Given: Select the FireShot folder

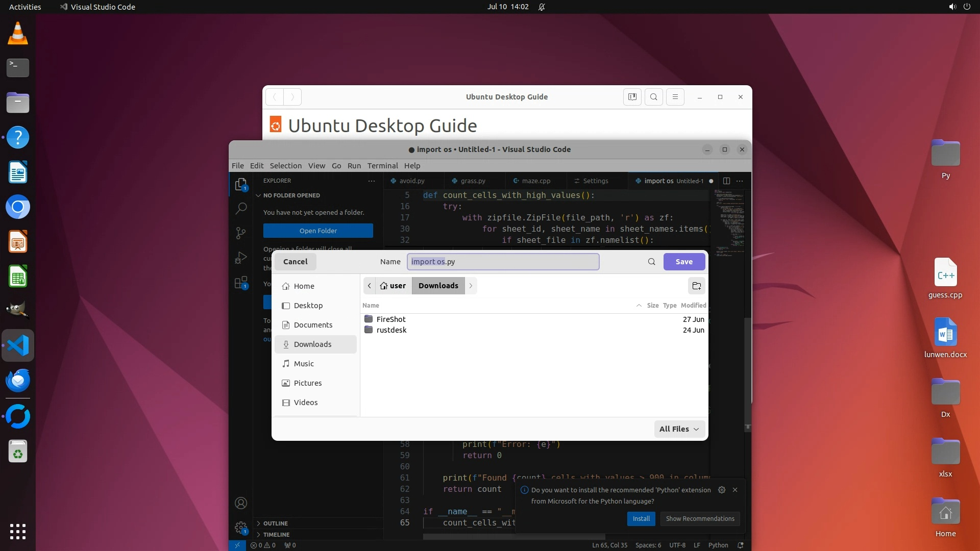Looking at the screenshot, I should 391,319.
